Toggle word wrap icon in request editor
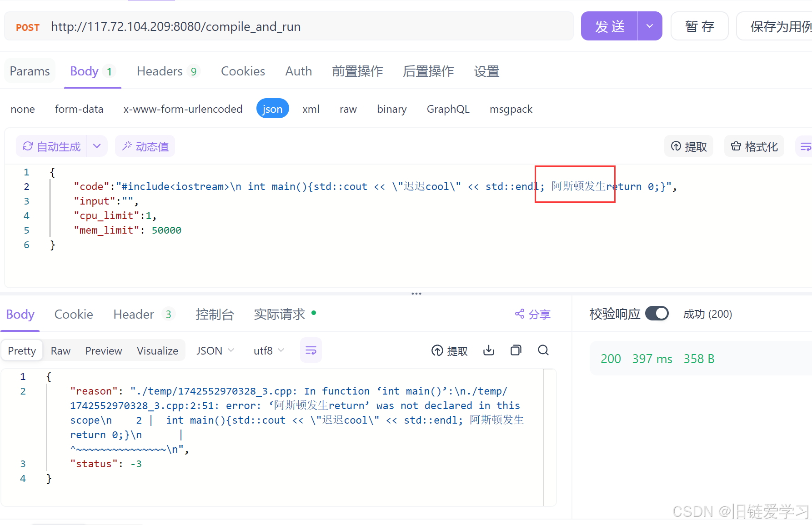Image resolution: width=812 pixels, height=525 pixels. [x=805, y=146]
